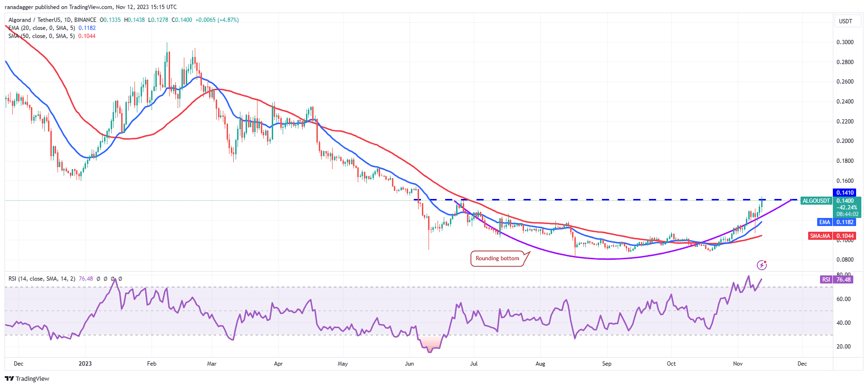Click the 76.48 value in RSI legend
This screenshot has height=387, width=868.
[x=86, y=279]
